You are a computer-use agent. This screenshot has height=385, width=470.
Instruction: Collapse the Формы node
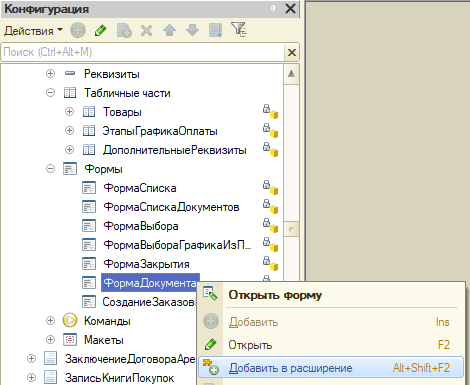(50, 169)
